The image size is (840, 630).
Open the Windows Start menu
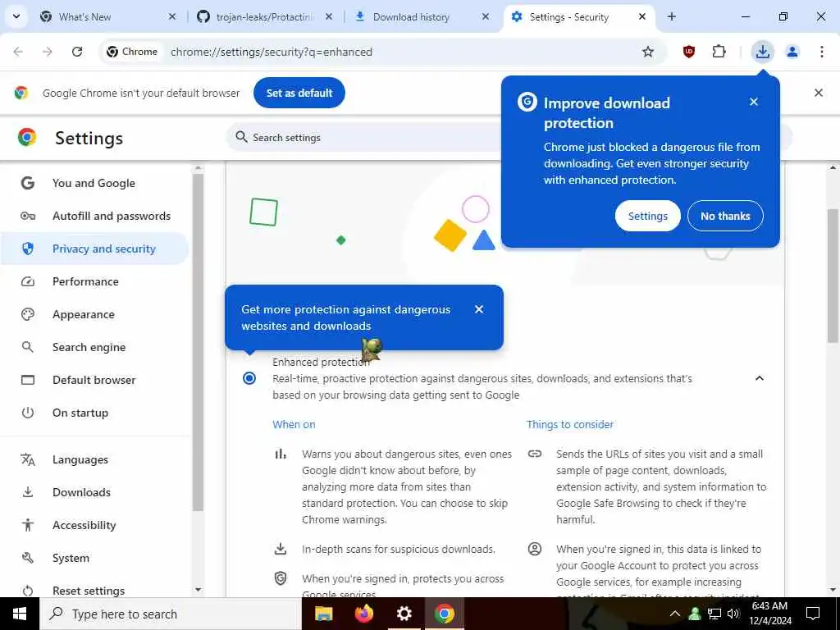click(20, 614)
